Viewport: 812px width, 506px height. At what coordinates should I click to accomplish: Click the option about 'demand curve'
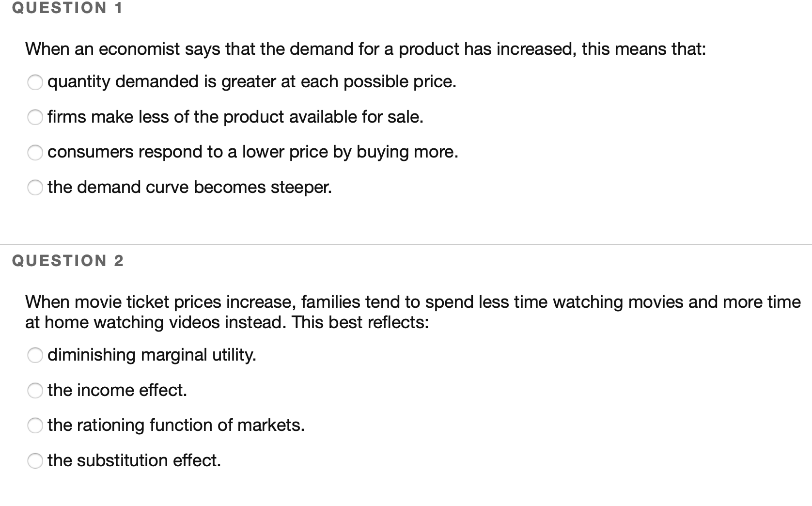coord(189,187)
